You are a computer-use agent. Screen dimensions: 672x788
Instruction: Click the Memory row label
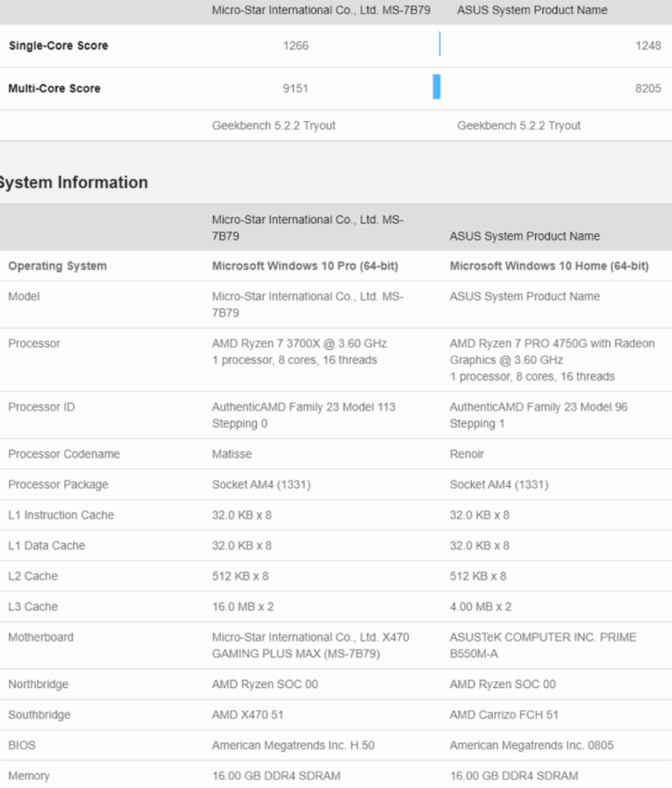point(28,776)
